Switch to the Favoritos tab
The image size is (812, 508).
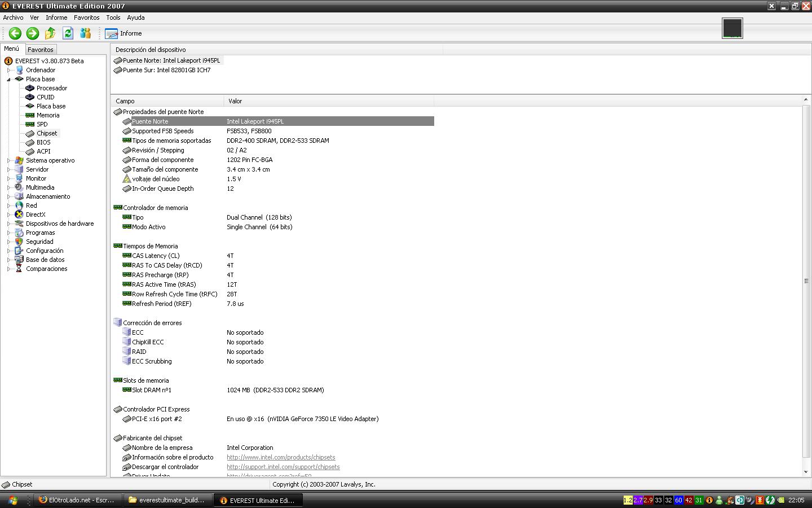point(41,50)
